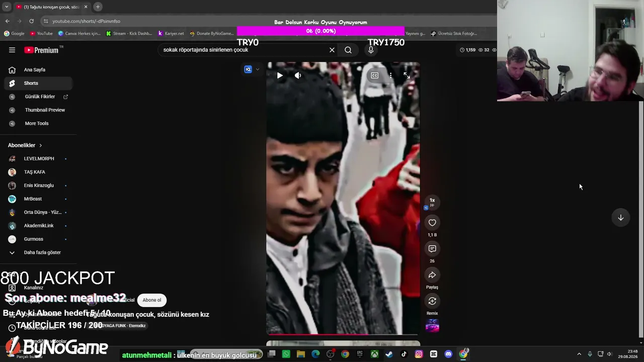Image resolution: width=644 pixels, height=362 pixels.
Task: Open the extension dropdown beside the video
Action: (x=258, y=69)
